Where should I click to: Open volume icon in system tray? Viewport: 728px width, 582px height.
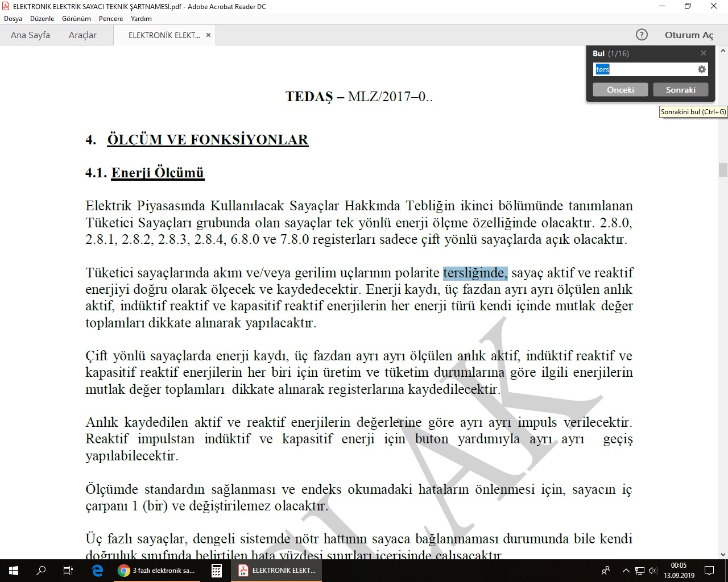(x=653, y=571)
